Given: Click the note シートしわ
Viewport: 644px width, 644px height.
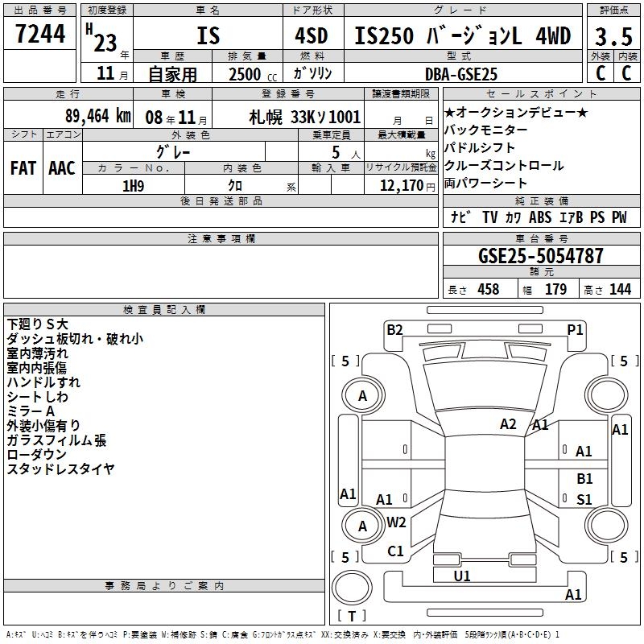Looking at the screenshot, I should (37, 397).
